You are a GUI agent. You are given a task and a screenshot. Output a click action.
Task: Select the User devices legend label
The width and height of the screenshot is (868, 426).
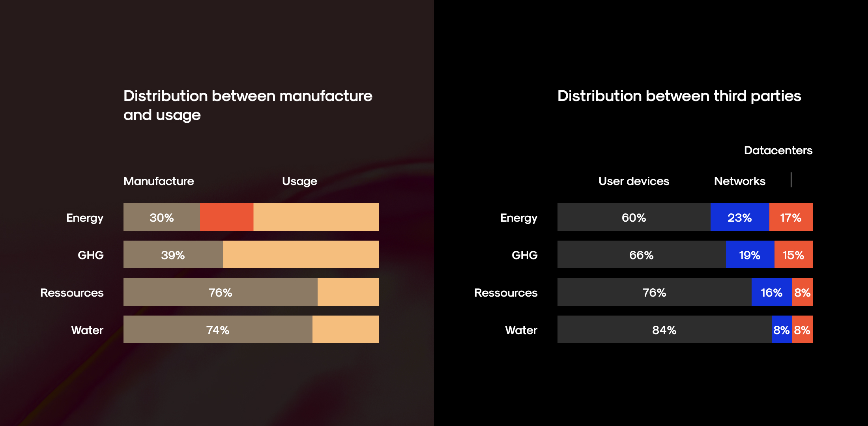[634, 181]
